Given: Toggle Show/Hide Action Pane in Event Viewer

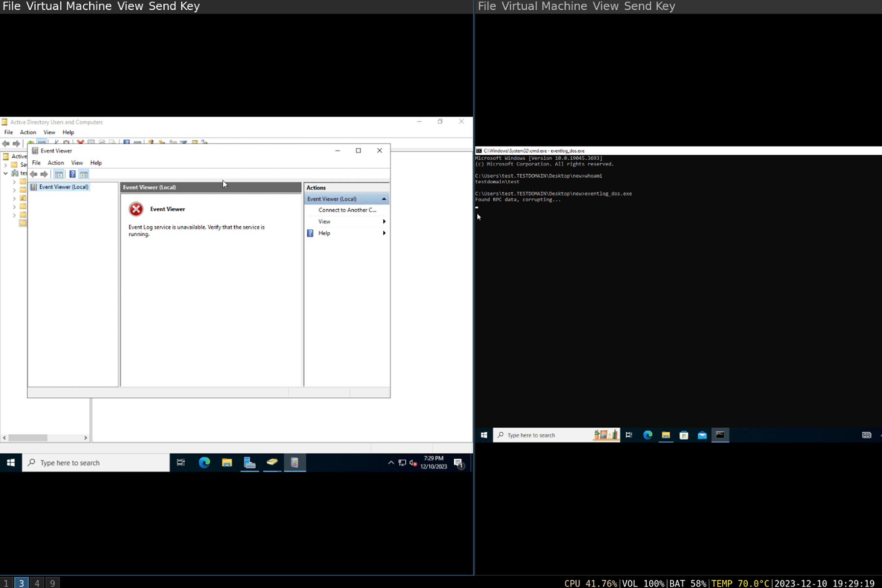Looking at the screenshot, I should (84, 174).
